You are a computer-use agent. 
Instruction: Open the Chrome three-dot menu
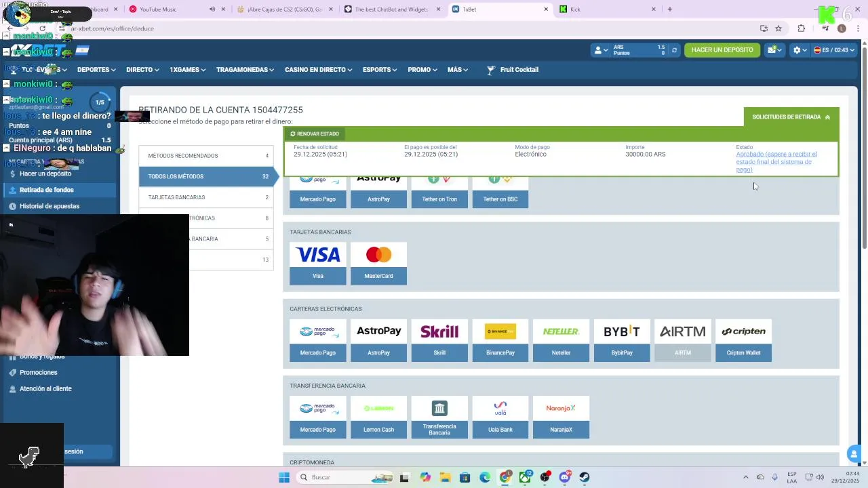[859, 28]
